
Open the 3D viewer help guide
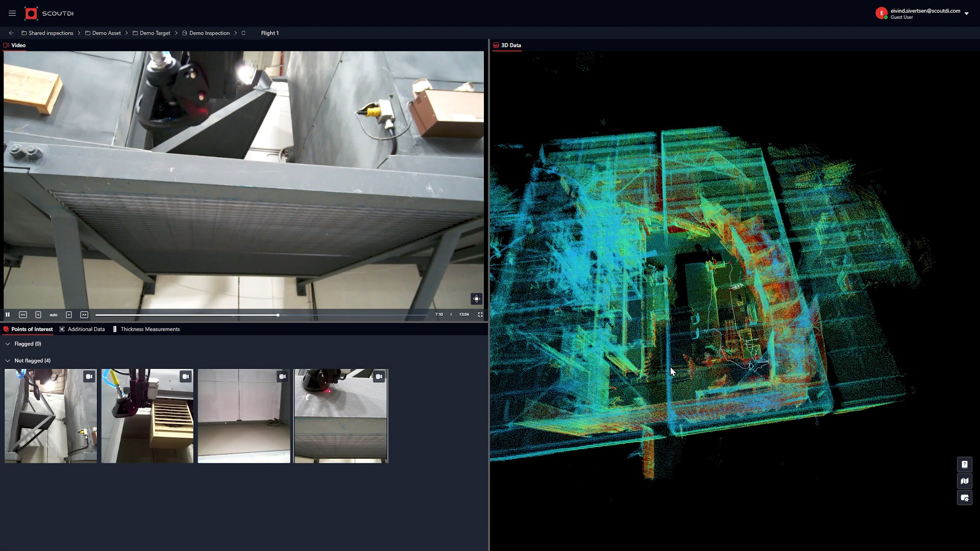coord(964,465)
